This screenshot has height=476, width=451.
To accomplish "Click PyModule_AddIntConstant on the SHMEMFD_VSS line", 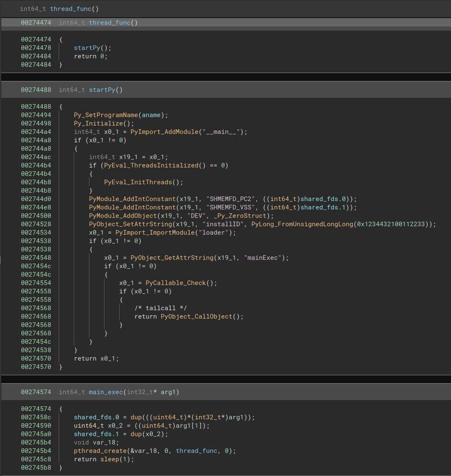I will tap(132, 207).
